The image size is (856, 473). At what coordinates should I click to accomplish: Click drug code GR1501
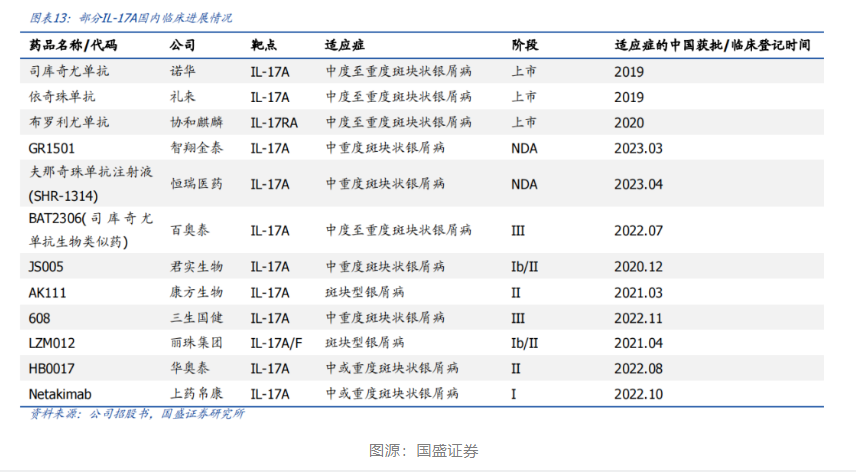tap(51, 149)
